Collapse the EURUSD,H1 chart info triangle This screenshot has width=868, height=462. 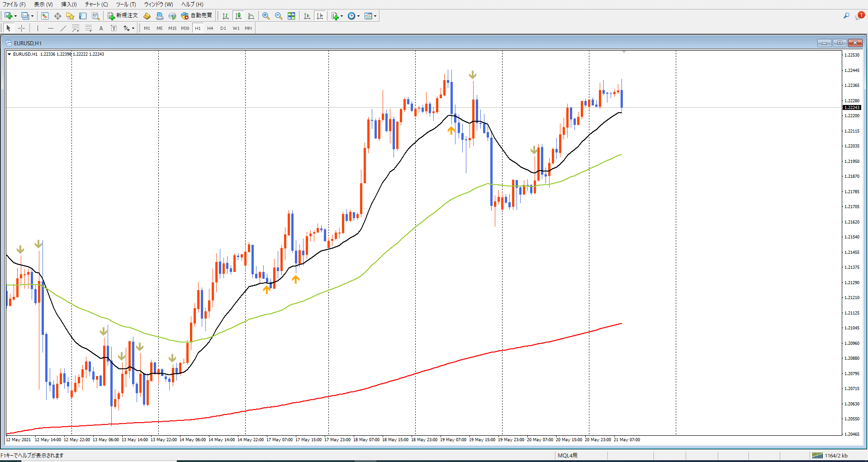click(9, 54)
